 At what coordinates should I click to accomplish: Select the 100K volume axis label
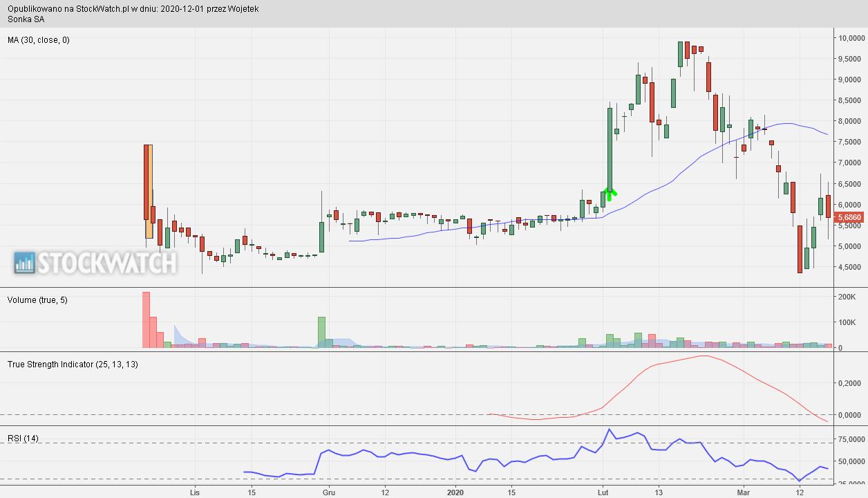pyautogui.click(x=847, y=322)
